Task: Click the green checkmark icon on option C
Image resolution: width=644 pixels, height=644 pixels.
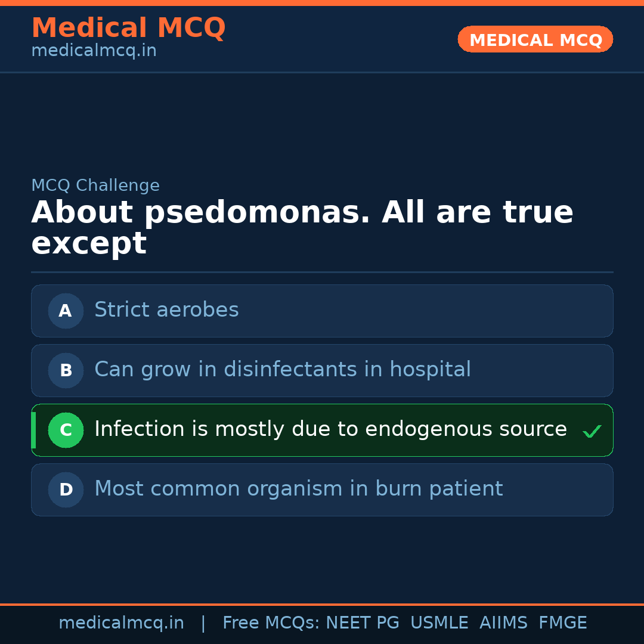Action: pos(592,431)
